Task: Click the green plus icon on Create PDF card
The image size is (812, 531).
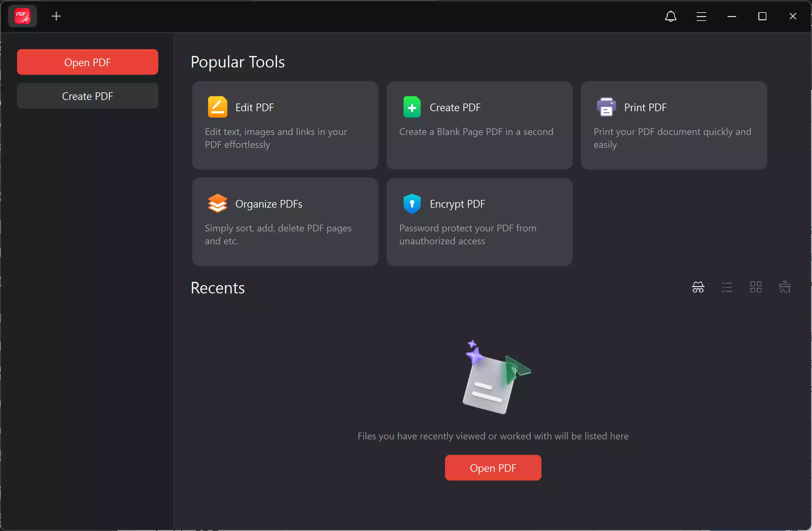Action: pyautogui.click(x=412, y=107)
